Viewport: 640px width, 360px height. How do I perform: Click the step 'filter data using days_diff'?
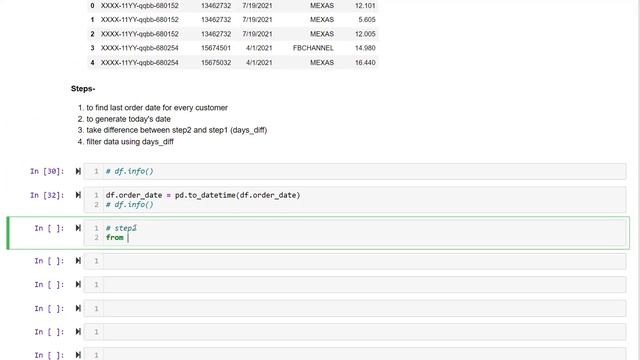coord(130,142)
